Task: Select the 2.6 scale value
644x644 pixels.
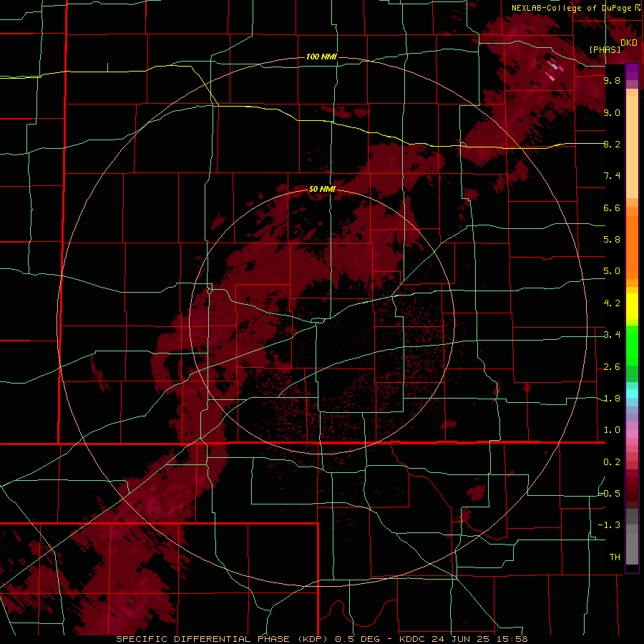Action: point(612,367)
